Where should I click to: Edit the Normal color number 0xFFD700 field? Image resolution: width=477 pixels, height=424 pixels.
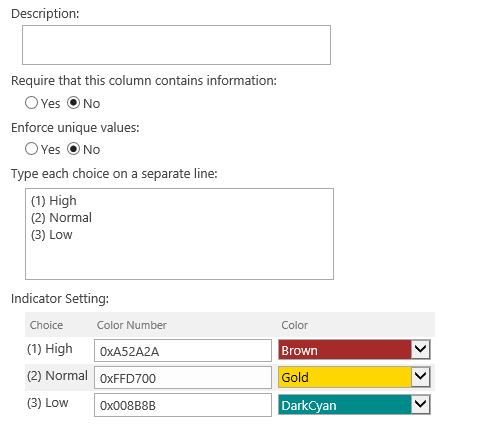pyautogui.click(x=183, y=378)
